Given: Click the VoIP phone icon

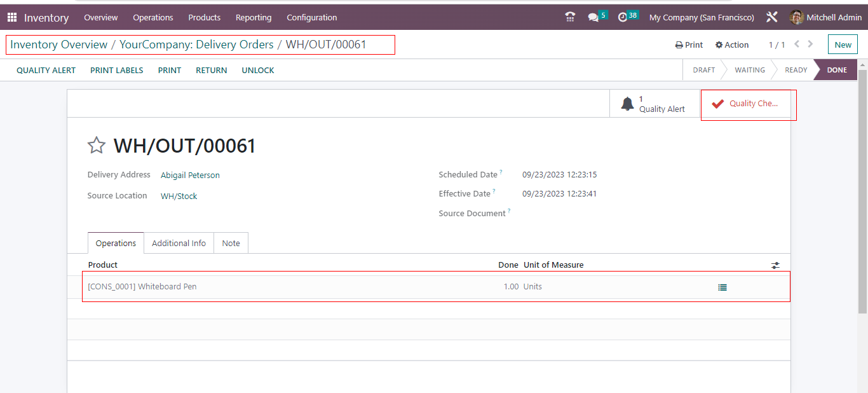Looking at the screenshot, I should point(570,17).
